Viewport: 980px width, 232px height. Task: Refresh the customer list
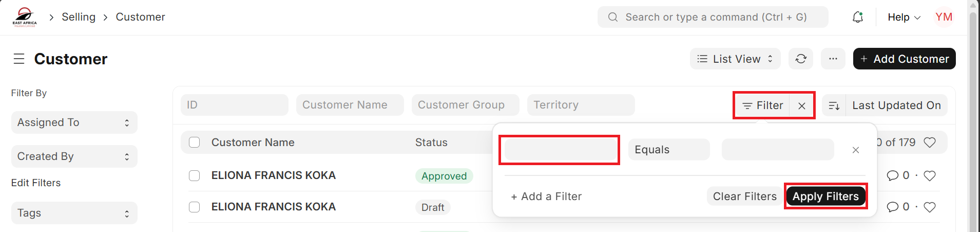[x=801, y=59]
